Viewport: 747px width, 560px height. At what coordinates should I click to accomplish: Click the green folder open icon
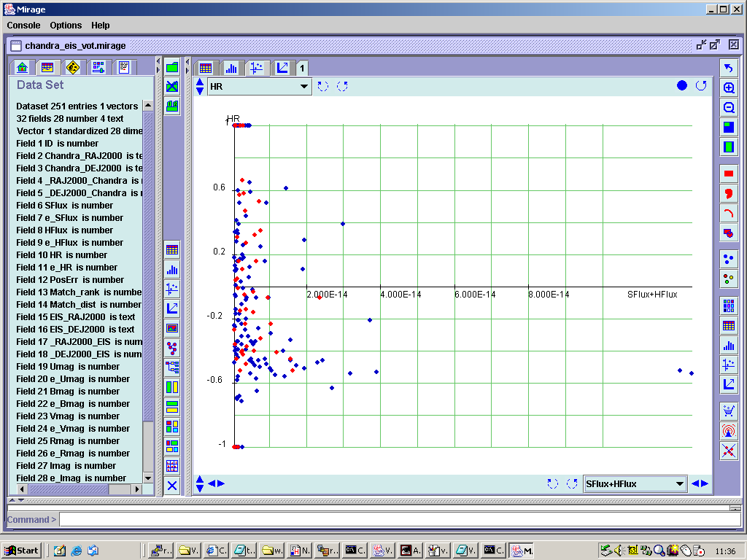(x=172, y=67)
